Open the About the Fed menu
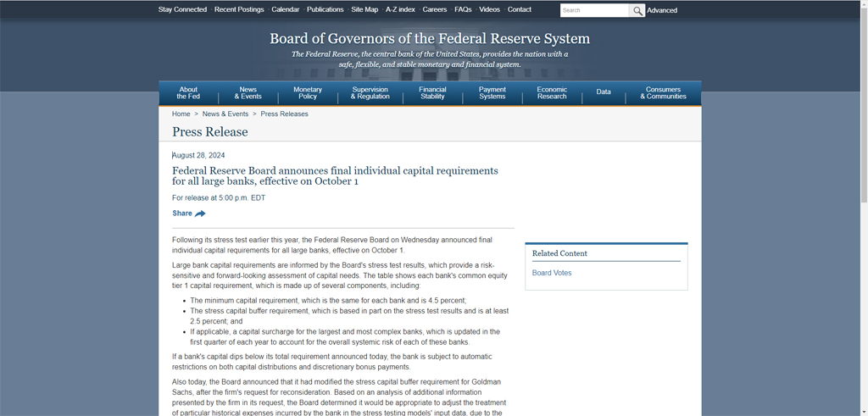Viewport: 868px width, 416px height. (188, 93)
